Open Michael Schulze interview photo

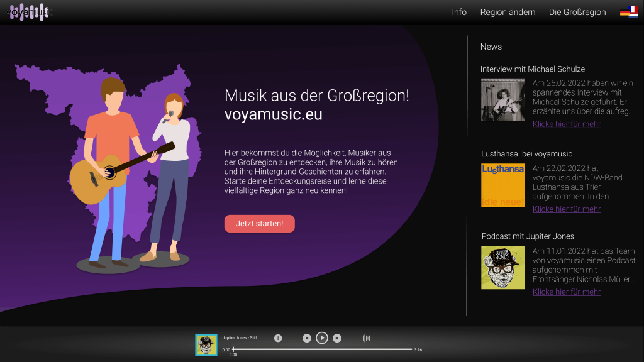[502, 100]
